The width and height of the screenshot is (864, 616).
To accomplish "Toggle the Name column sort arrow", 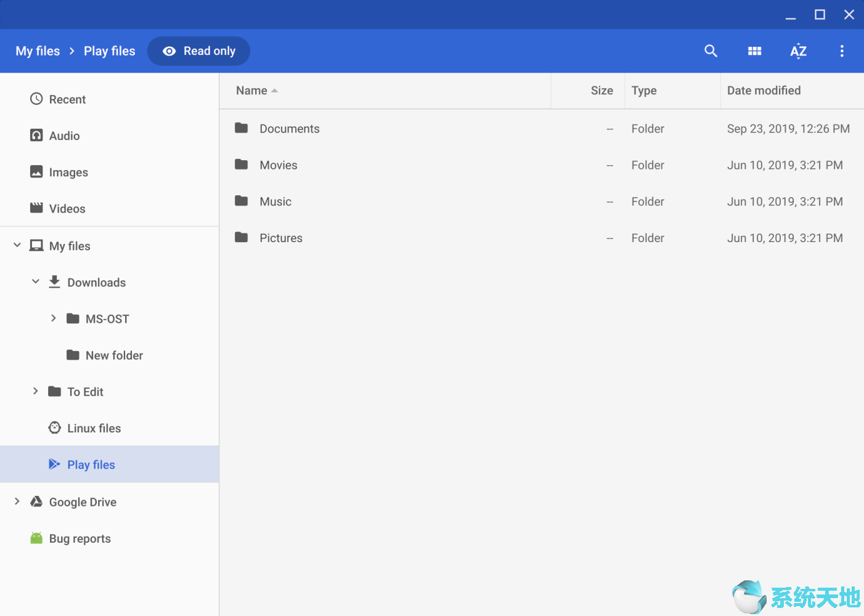I will (274, 91).
